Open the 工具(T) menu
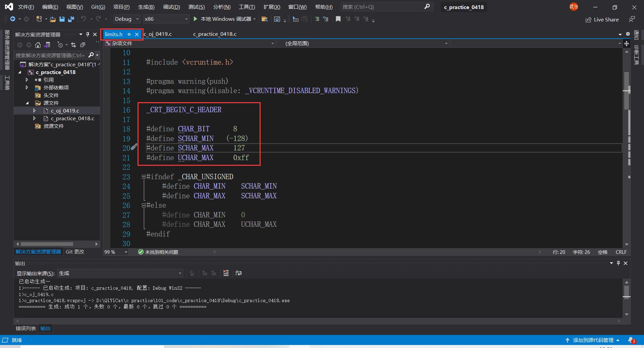The height and width of the screenshot is (348, 644). 247,7
